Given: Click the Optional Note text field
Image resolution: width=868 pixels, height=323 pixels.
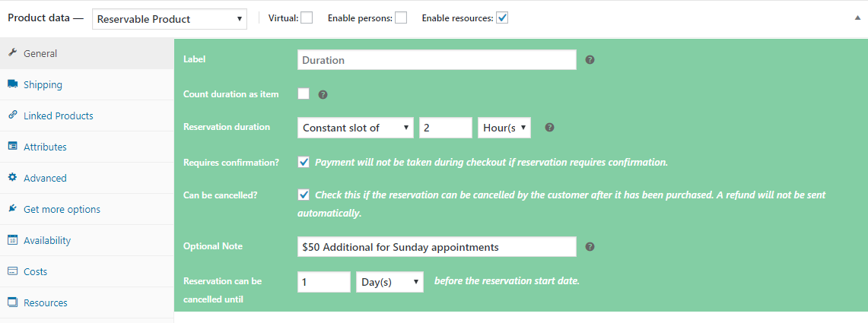Looking at the screenshot, I should pos(437,247).
